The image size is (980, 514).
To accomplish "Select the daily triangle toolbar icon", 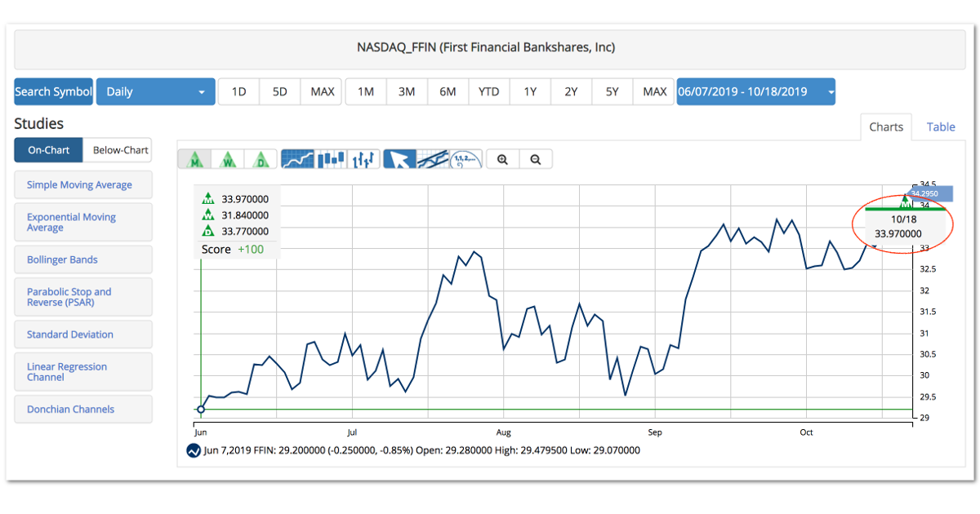I will click(261, 159).
